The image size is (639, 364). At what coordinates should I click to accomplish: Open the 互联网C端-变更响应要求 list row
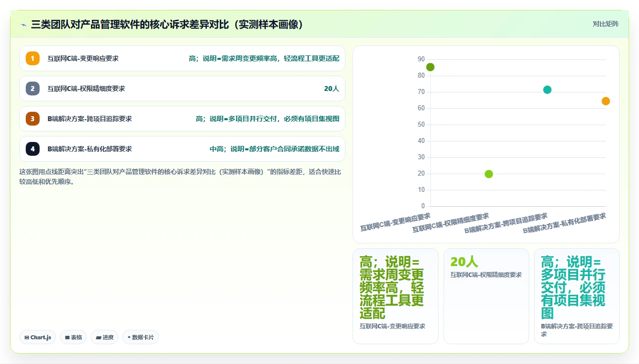click(x=182, y=58)
